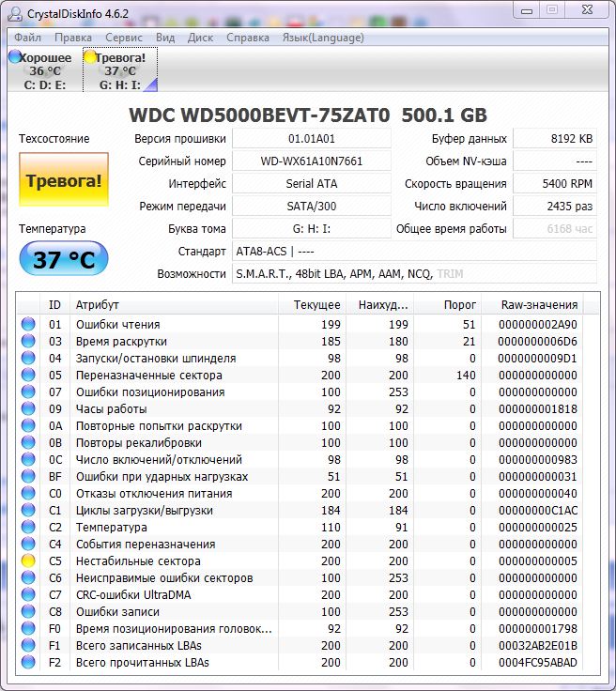Click the yellow Тревога! health status button

(64, 180)
